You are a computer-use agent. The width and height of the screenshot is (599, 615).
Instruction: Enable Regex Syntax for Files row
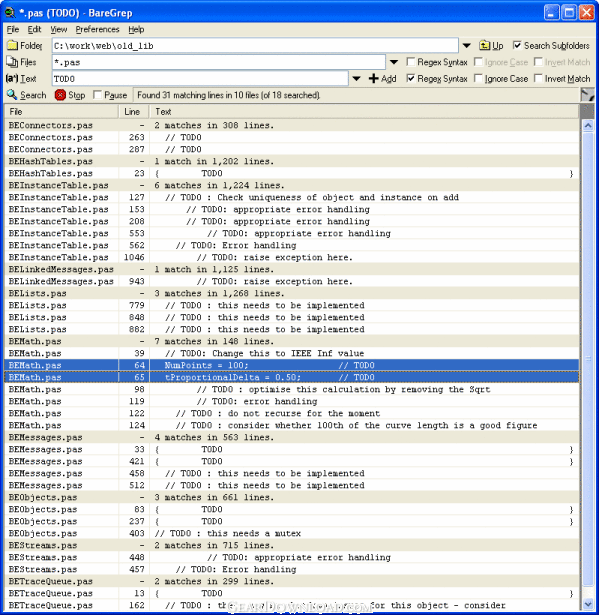(x=411, y=62)
